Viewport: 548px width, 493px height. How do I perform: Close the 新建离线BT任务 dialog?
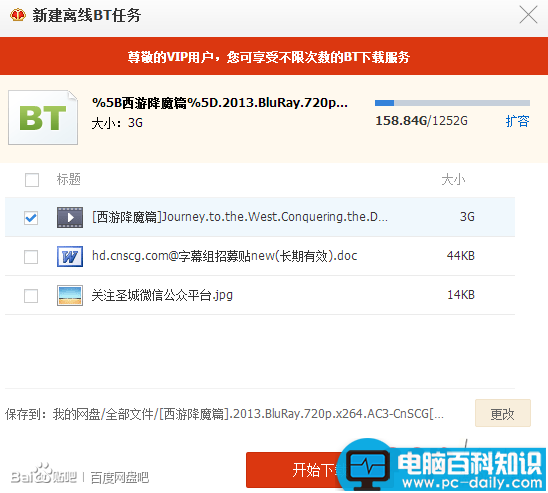(528, 15)
